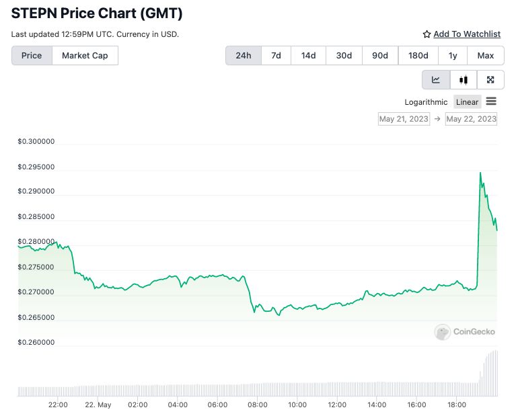Click the $0.295000 axis label
516x420 pixels.
(36, 167)
